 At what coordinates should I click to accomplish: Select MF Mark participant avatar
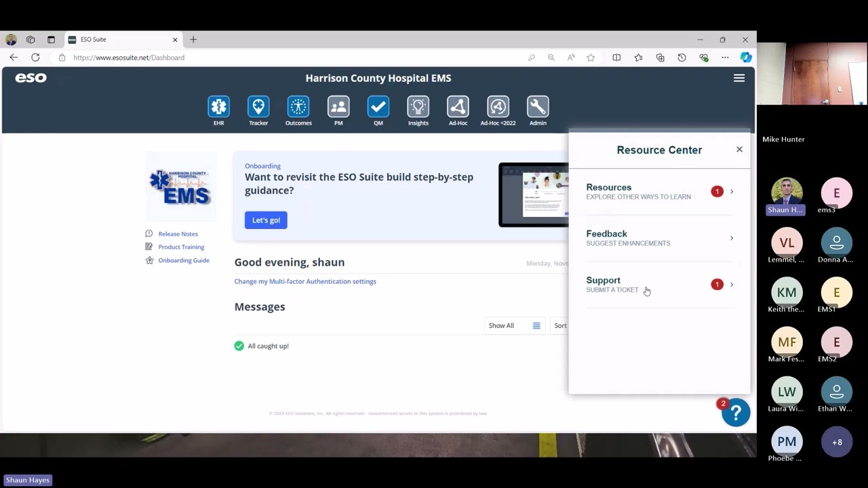[x=787, y=342]
